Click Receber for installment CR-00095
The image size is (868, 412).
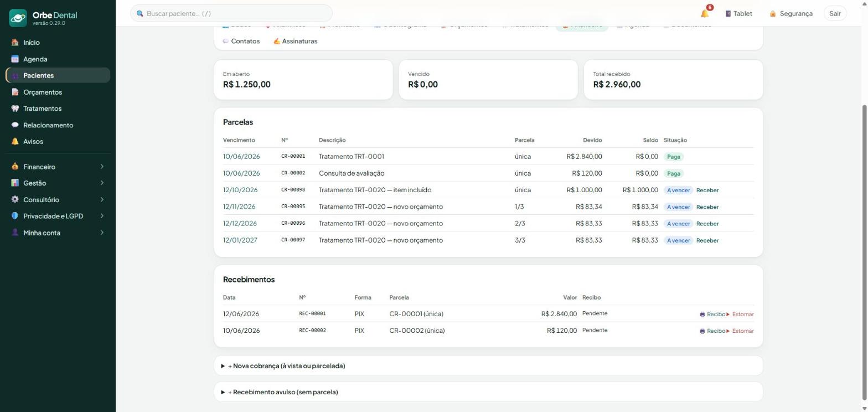click(707, 207)
